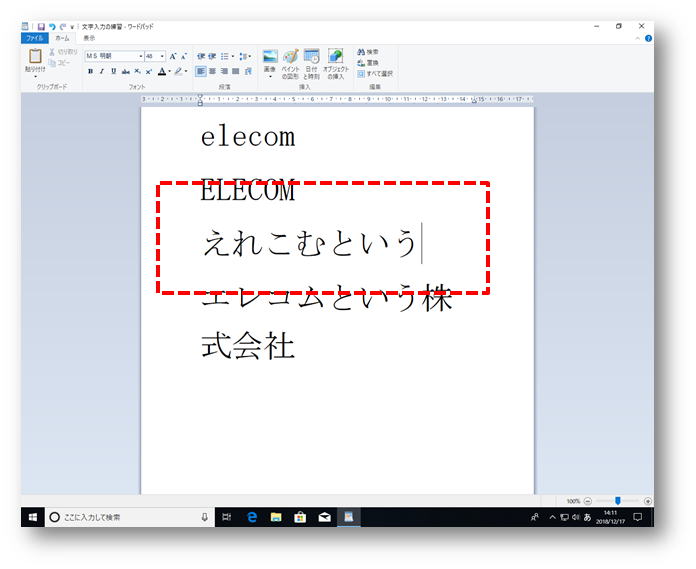Click the IME あ input mode indicator

[587, 518]
